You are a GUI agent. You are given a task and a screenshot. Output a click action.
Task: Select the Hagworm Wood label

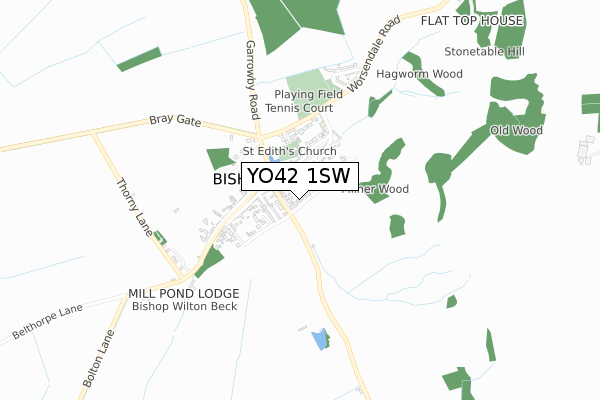[x=419, y=73]
